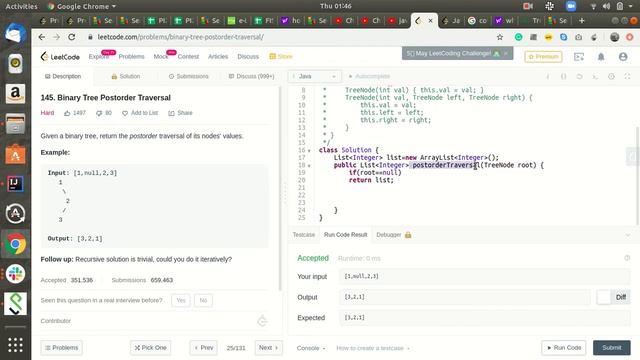Click the Grammarly extension icon

click(x=518, y=37)
